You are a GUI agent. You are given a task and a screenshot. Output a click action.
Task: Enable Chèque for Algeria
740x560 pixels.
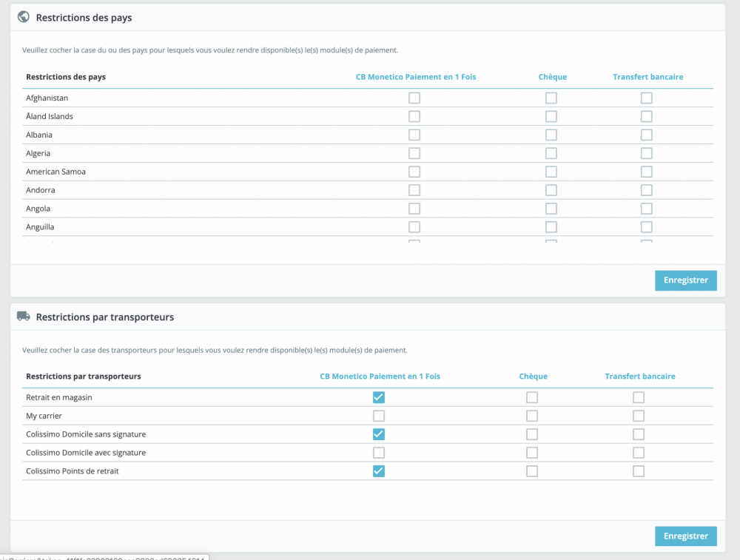coord(551,153)
